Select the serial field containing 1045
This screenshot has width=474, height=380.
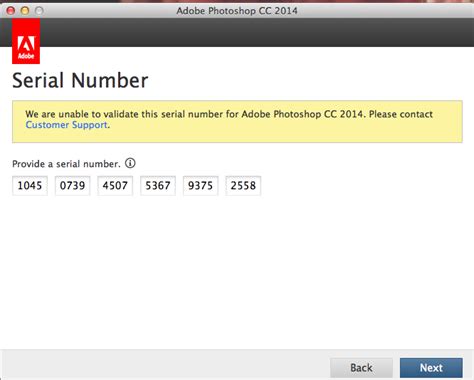point(30,186)
